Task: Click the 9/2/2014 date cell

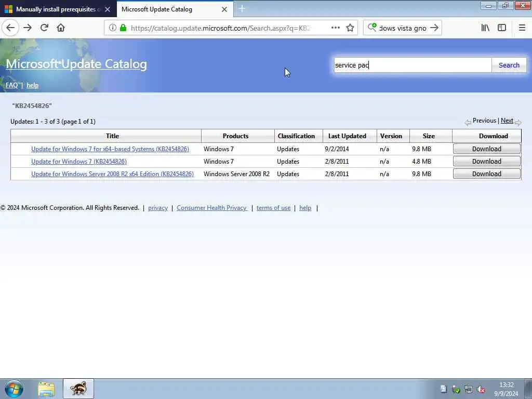Action: coord(337,149)
